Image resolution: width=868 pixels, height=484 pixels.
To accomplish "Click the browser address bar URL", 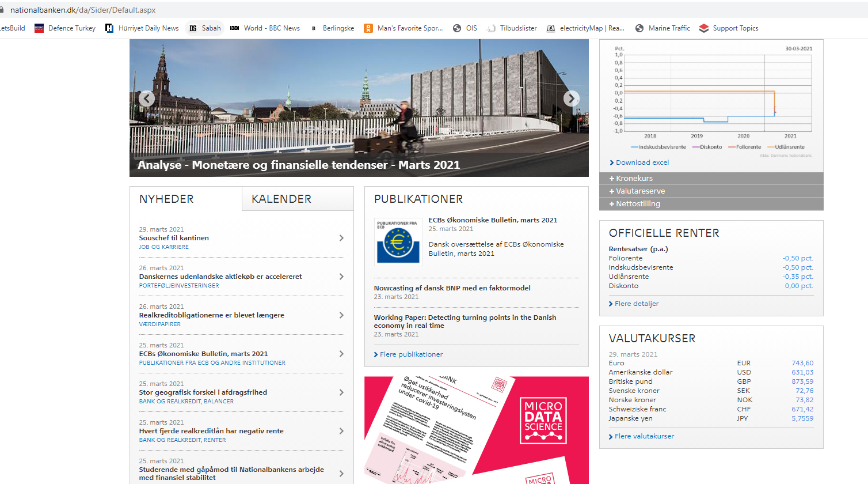I will [x=83, y=10].
